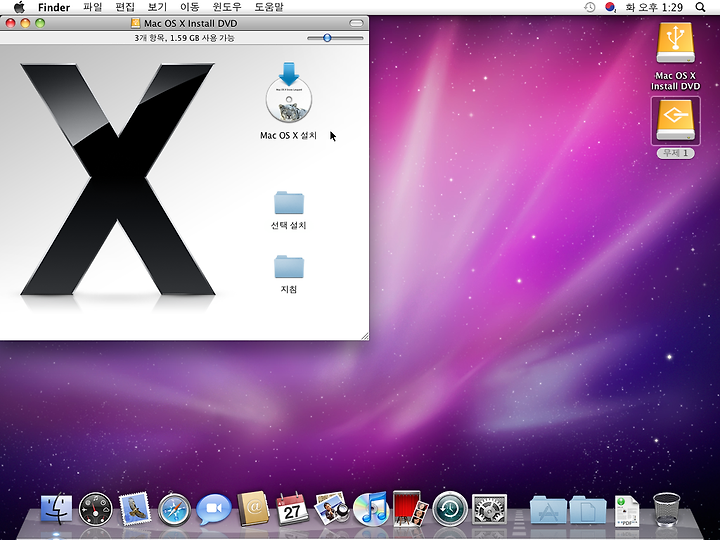Image resolution: width=720 pixels, height=540 pixels.
Task: Click the status text '3개 항목, 1.59 GB 사용 가능'
Action: tap(185, 38)
